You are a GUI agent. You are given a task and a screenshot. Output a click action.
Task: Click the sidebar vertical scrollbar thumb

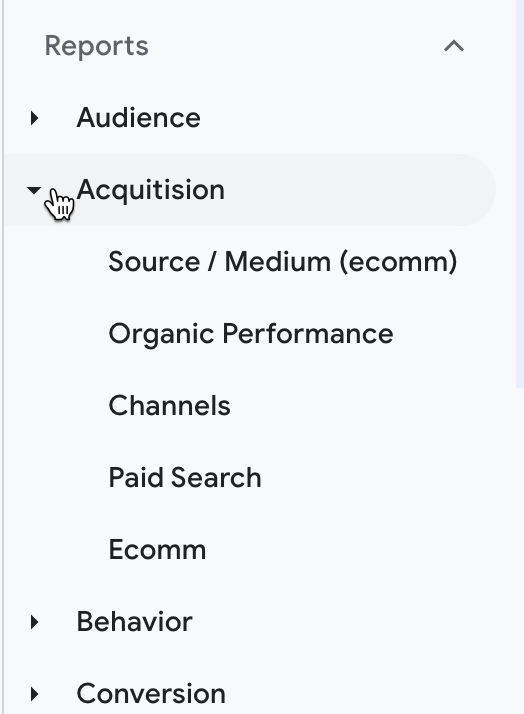pos(520,194)
